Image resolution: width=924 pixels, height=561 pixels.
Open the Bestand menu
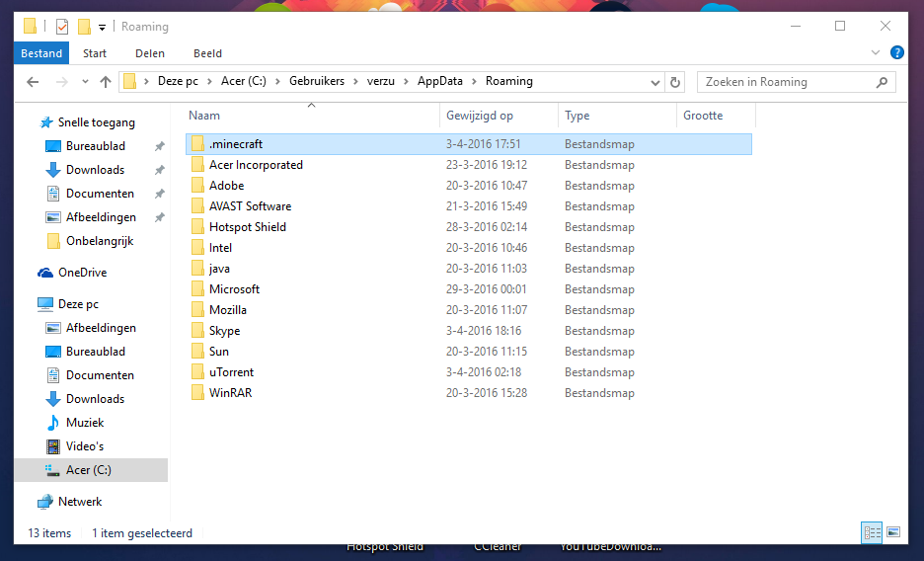click(41, 53)
